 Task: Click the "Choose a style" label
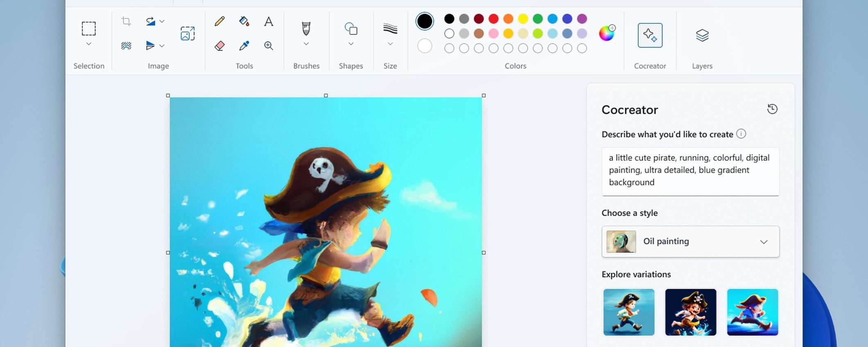pos(630,213)
